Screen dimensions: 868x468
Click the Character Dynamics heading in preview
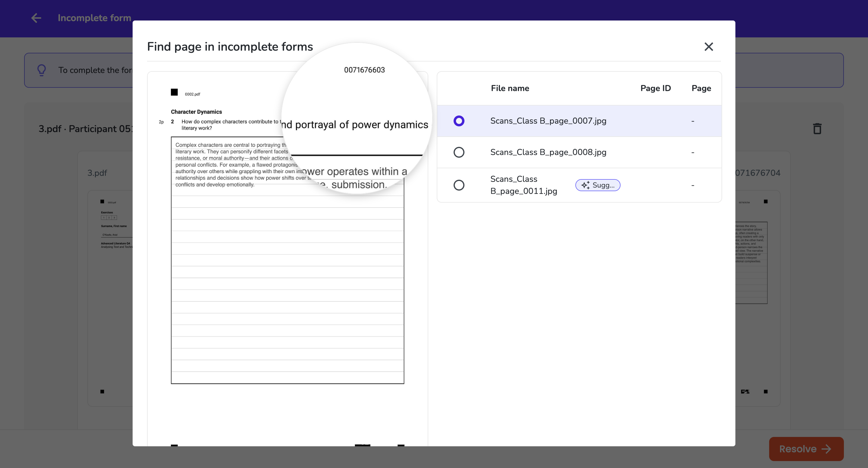pos(197,112)
